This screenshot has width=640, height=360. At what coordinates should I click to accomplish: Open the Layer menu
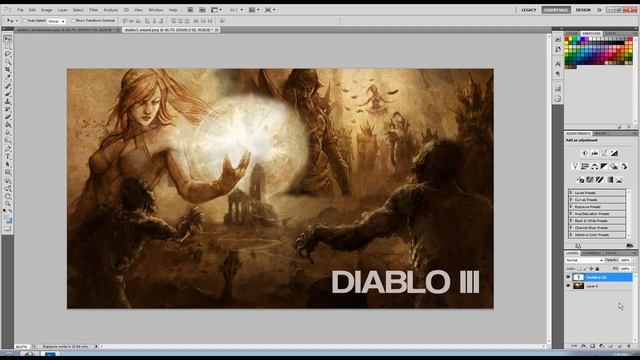point(62,10)
